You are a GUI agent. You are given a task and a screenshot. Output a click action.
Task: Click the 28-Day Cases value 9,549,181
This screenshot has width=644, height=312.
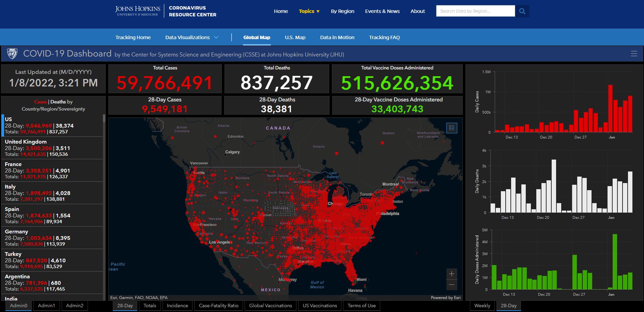pos(165,109)
